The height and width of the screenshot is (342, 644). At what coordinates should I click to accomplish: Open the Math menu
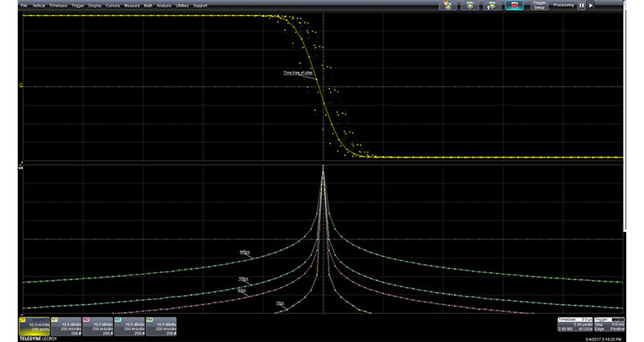pyautogui.click(x=149, y=5)
